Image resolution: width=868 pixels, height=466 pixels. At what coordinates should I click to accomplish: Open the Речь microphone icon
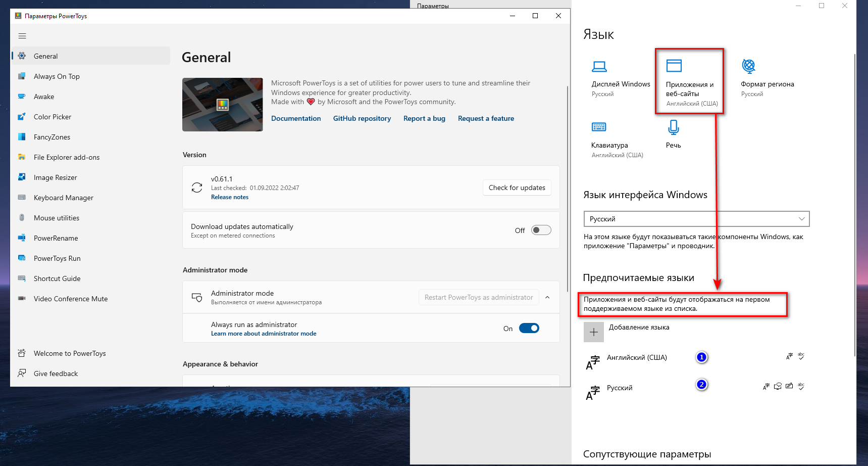pyautogui.click(x=673, y=127)
